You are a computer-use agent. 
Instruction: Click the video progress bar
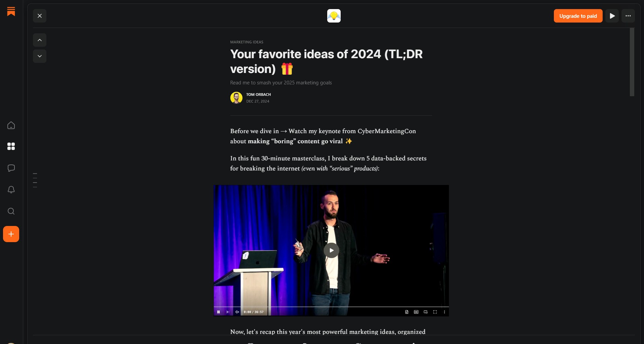coord(331,307)
